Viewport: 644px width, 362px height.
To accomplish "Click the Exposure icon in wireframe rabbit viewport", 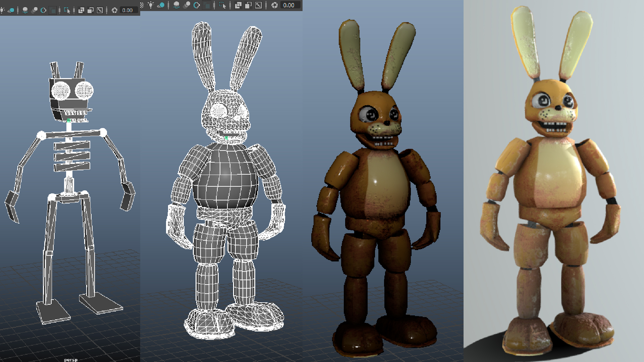I will coord(274,5).
